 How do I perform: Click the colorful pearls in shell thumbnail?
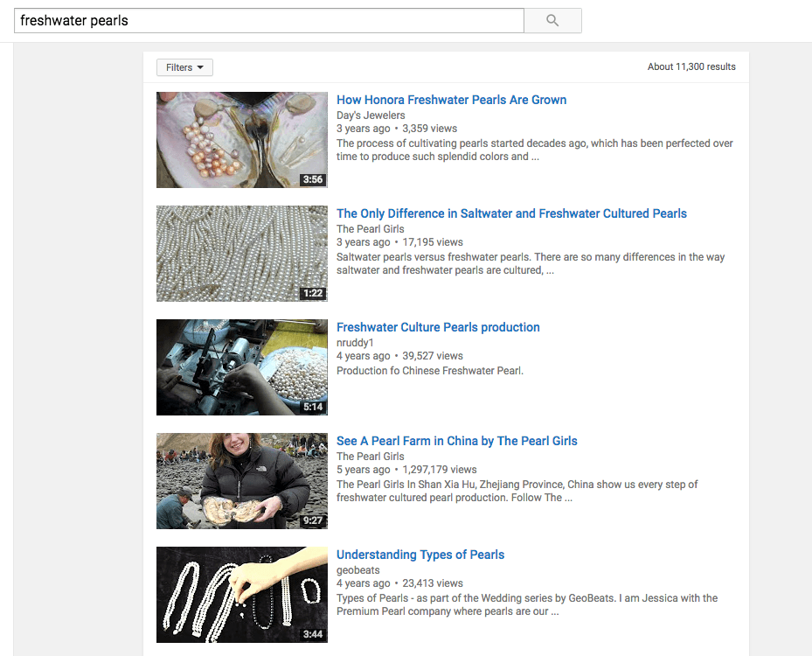(x=241, y=140)
